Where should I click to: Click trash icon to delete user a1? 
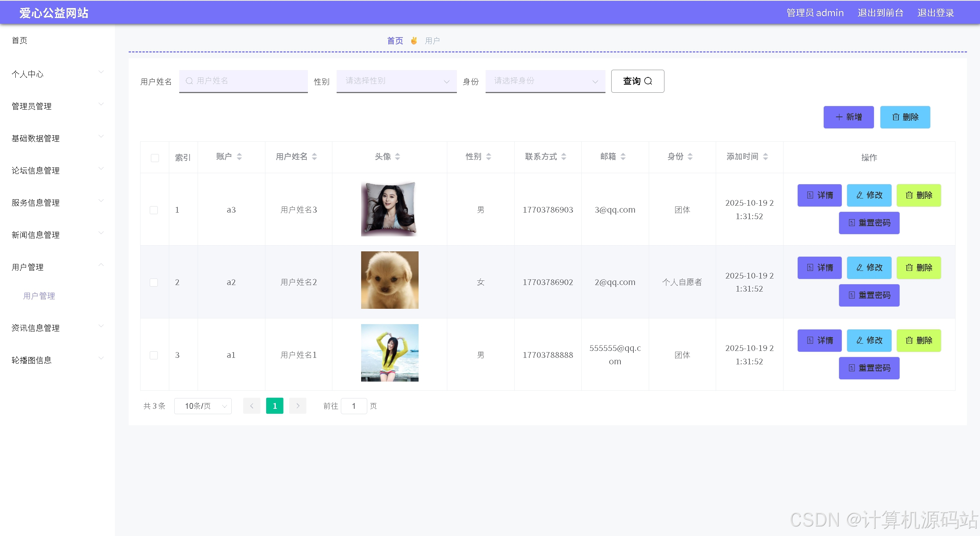(909, 340)
